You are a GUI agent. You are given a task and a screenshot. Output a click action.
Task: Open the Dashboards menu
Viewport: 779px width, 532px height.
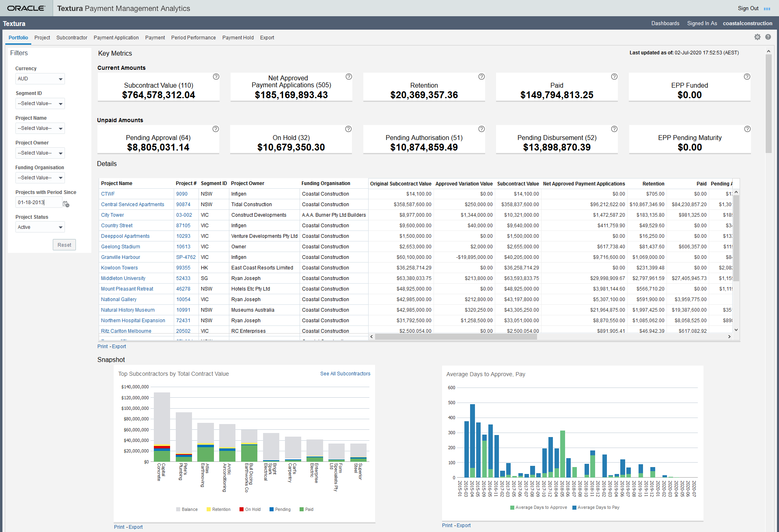(665, 23)
